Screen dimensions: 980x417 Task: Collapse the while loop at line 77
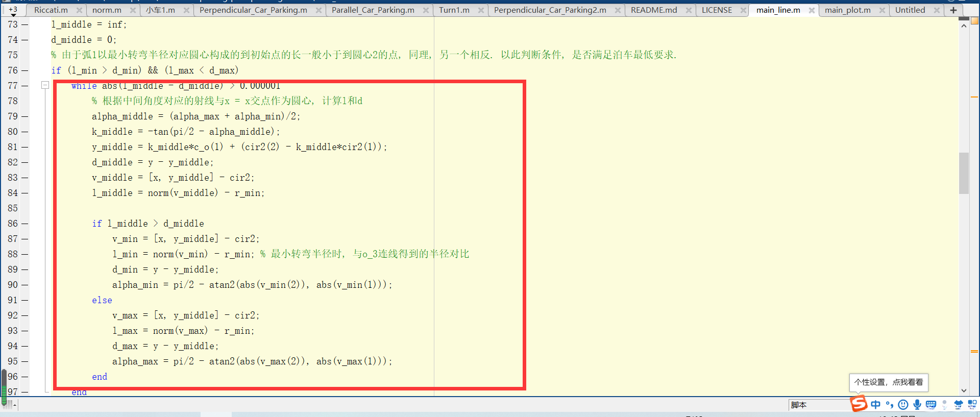pyautogui.click(x=45, y=85)
